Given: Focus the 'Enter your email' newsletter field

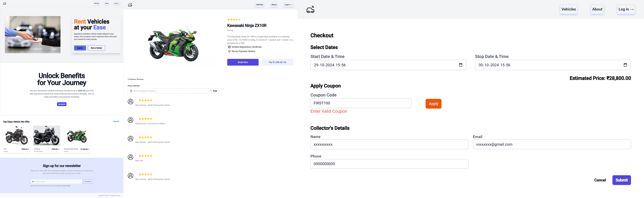Looking at the screenshot, I should pyautogui.click(x=57, y=182).
